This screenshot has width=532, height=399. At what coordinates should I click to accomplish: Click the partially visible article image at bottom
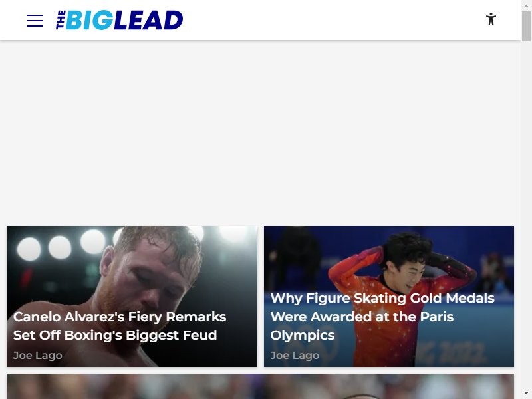point(260,386)
